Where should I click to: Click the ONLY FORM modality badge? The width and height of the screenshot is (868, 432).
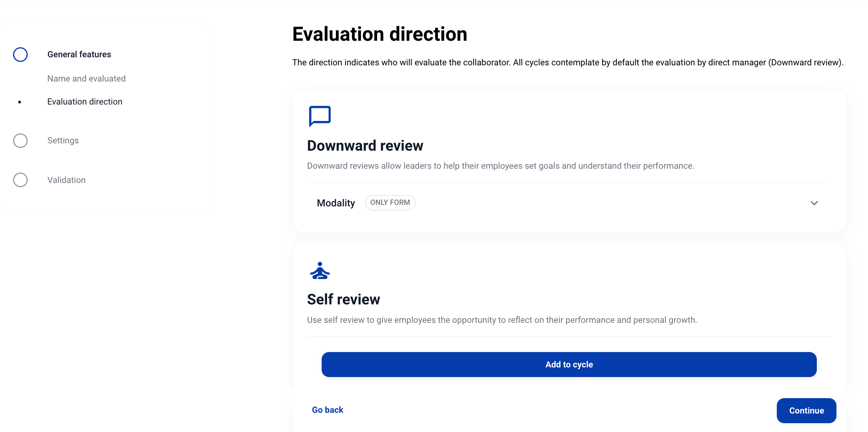pos(390,203)
